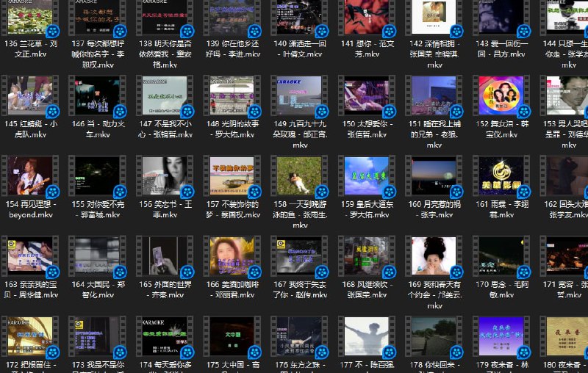This screenshot has width=588, height=373.
Task: Select file name '159 皇后大道东 - 罗大佑.mkv'
Action: [367, 210]
